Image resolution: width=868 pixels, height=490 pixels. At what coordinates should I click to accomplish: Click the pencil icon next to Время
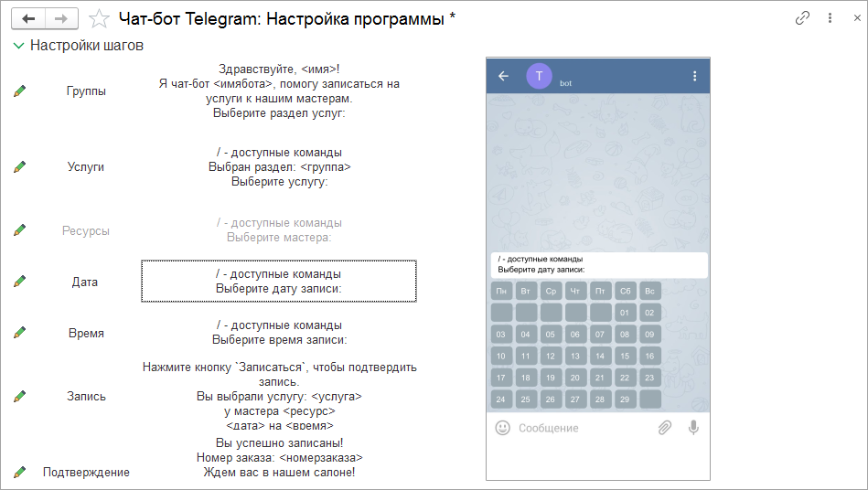(x=19, y=333)
